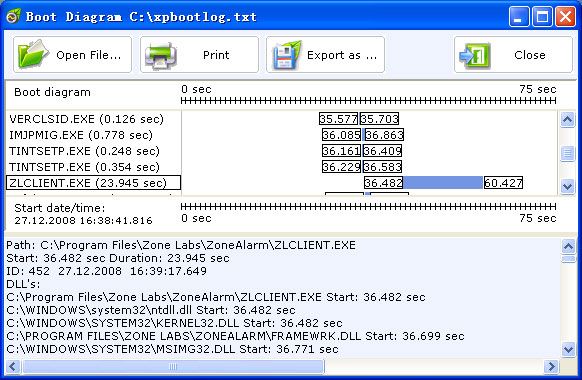Click details pane horizontal scroll right arrow

click(x=551, y=367)
